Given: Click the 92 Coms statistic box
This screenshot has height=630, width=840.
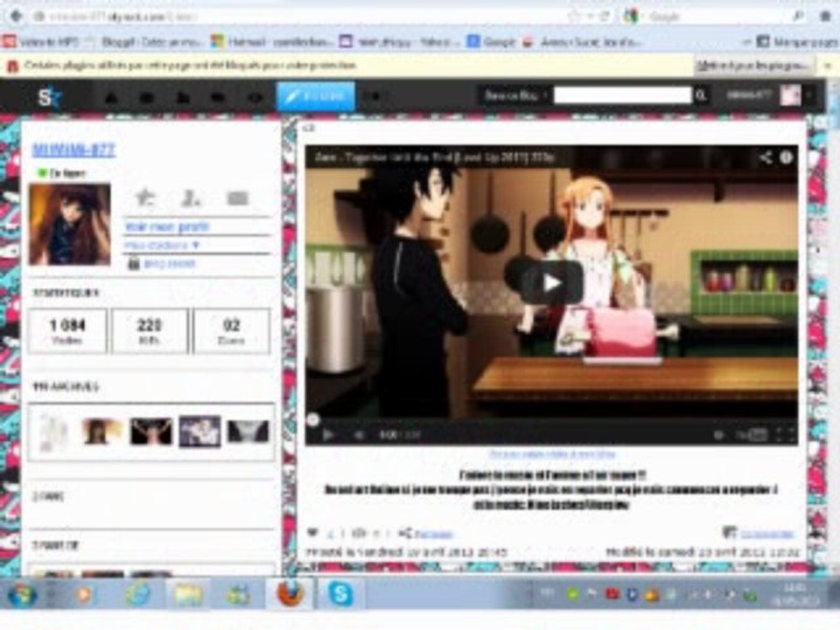Looking at the screenshot, I should point(231,331).
